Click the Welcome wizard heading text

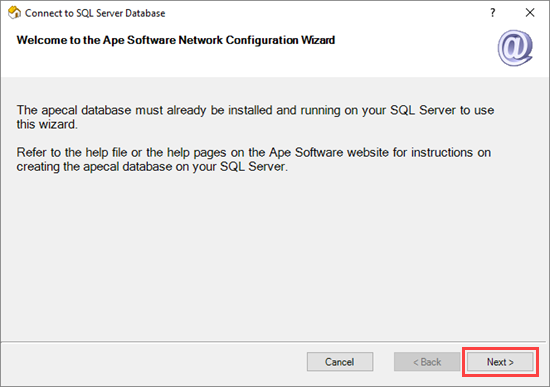pyautogui.click(x=176, y=40)
